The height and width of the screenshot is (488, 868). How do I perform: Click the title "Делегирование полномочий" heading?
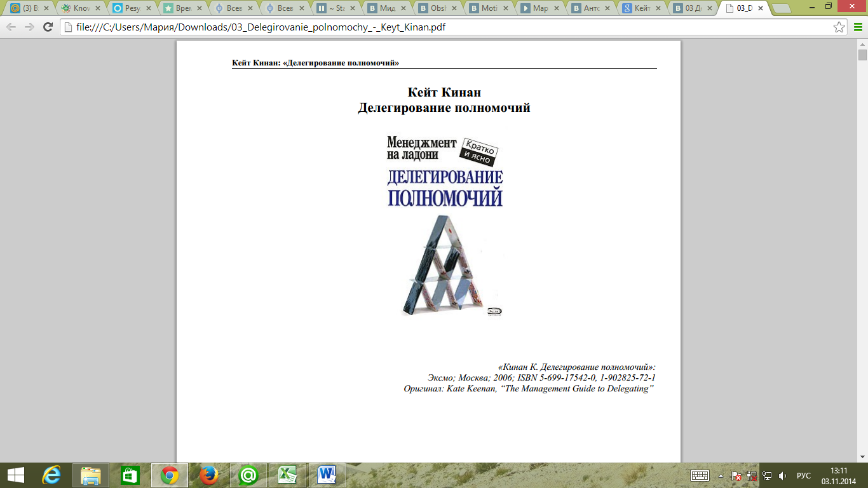point(444,108)
